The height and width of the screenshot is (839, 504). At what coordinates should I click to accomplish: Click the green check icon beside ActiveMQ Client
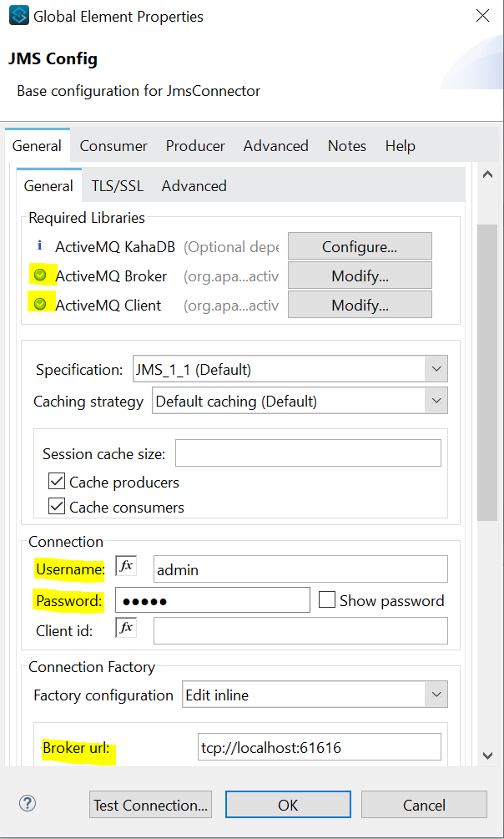[42, 304]
